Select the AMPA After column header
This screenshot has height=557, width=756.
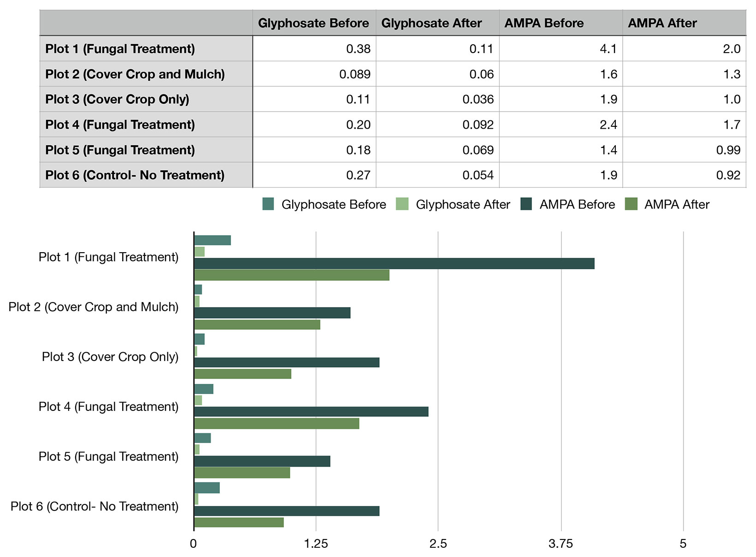684,23
